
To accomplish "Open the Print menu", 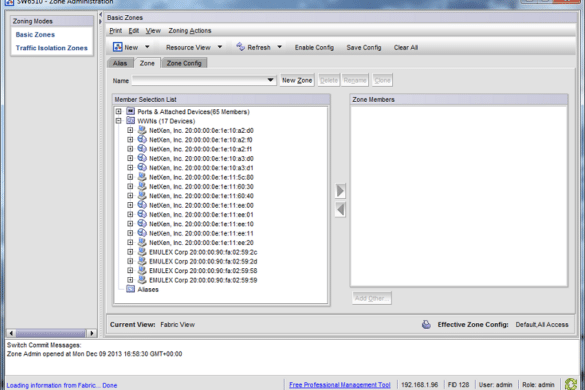I will [116, 31].
